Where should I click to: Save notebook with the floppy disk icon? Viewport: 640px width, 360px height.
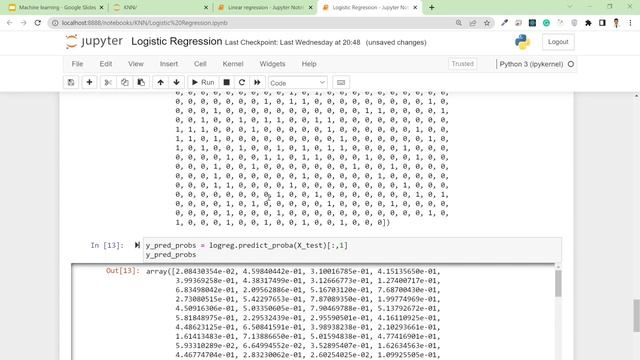(71, 82)
